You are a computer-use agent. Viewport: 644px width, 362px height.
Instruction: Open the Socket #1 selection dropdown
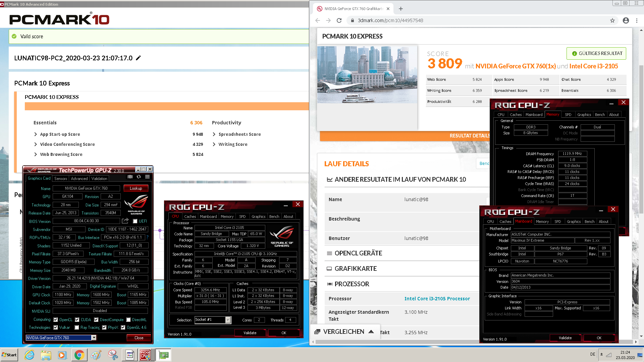(228, 320)
